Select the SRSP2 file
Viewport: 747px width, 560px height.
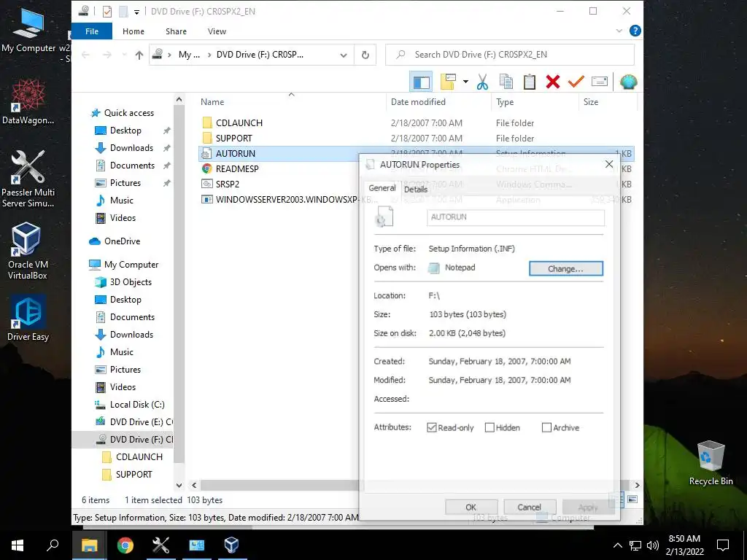pos(228,184)
